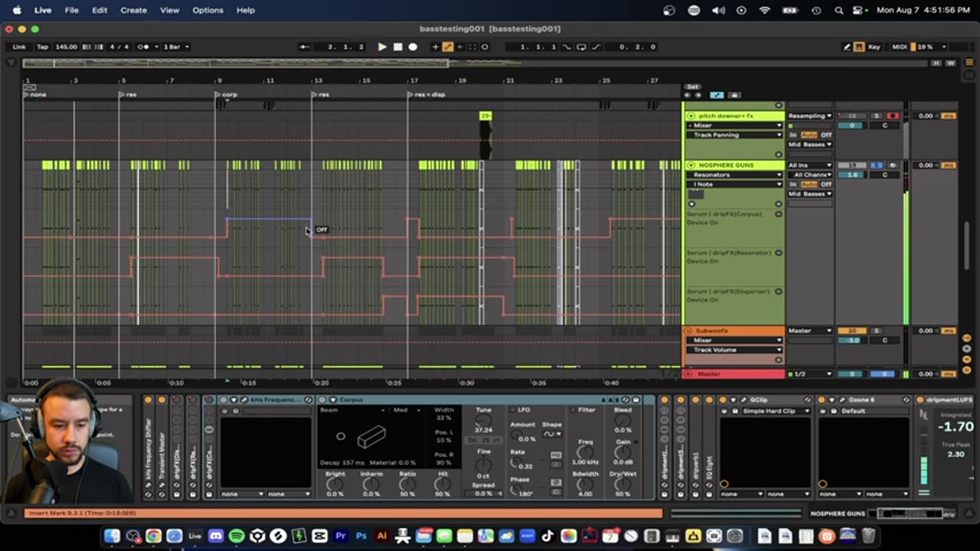The height and width of the screenshot is (551, 980).
Task: Toggle the Ozone 8 device activator
Action: coord(822,399)
